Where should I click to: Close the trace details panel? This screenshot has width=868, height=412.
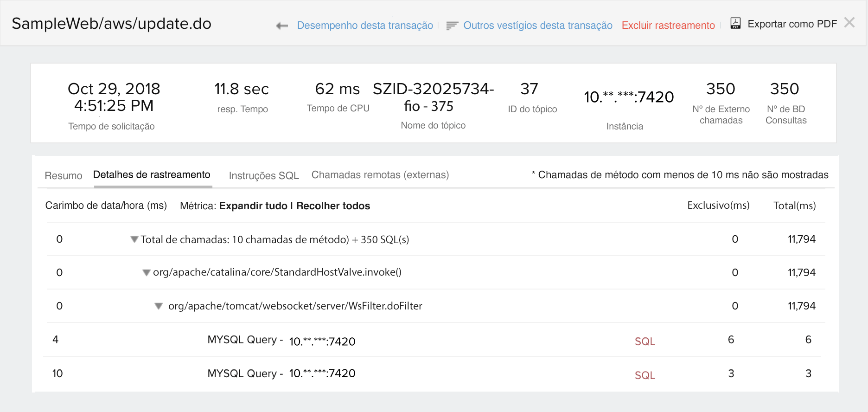(849, 23)
